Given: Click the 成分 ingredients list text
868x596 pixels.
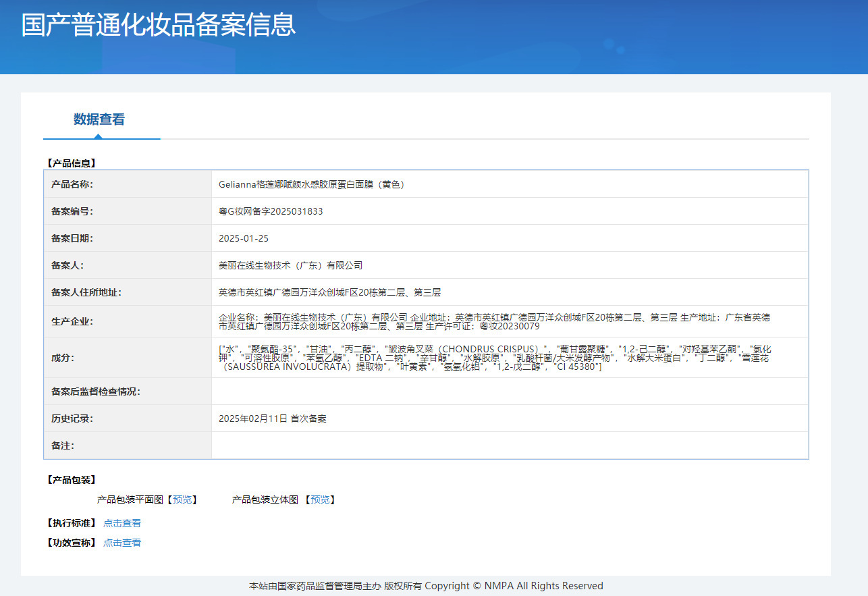Looking at the screenshot, I should [494, 357].
